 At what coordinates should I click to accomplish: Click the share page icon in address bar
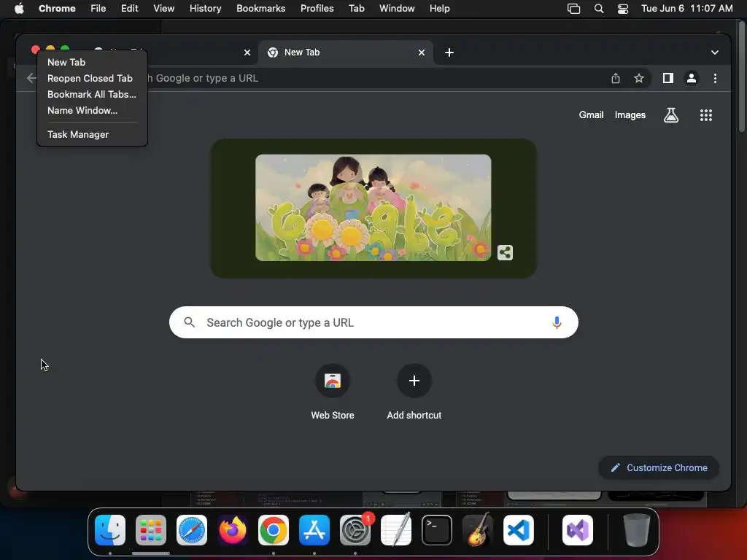[616, 78]
